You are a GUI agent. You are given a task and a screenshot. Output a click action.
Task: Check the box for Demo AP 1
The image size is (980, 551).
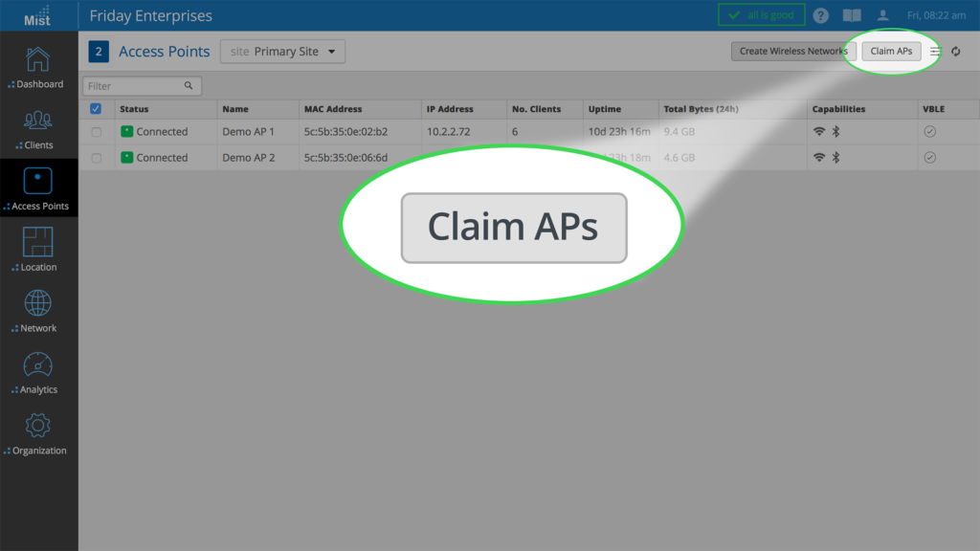[x=96, y=132]
